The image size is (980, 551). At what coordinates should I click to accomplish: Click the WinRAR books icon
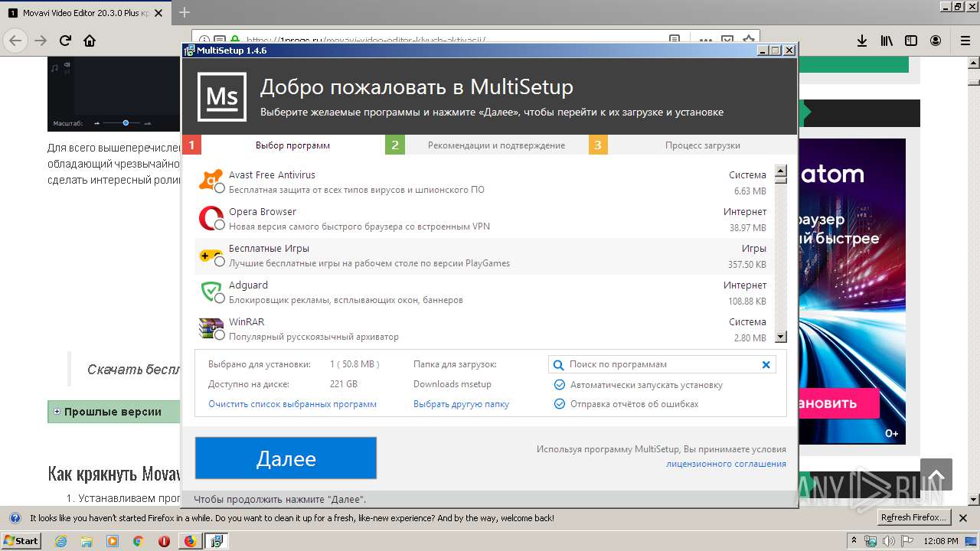pos(211,328)
